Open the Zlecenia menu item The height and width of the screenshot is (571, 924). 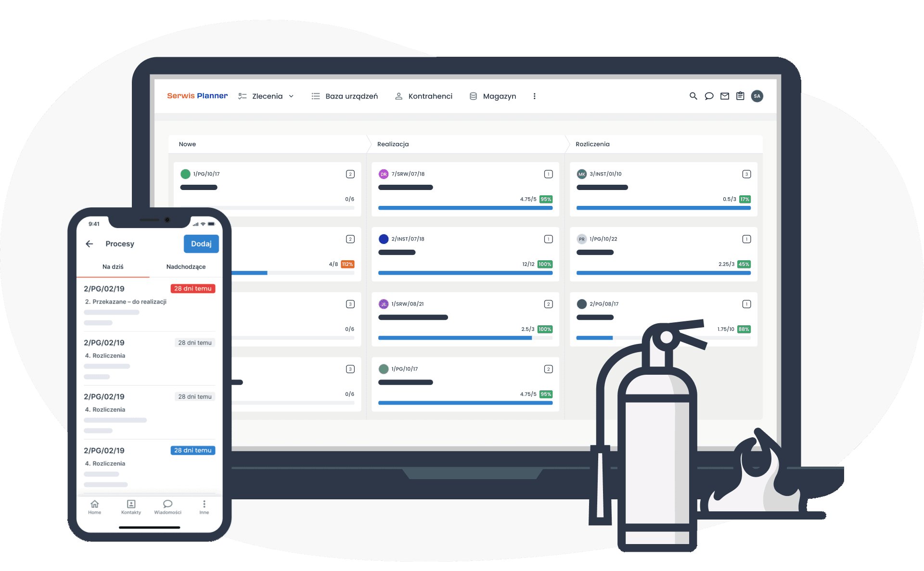pos(267,96)
